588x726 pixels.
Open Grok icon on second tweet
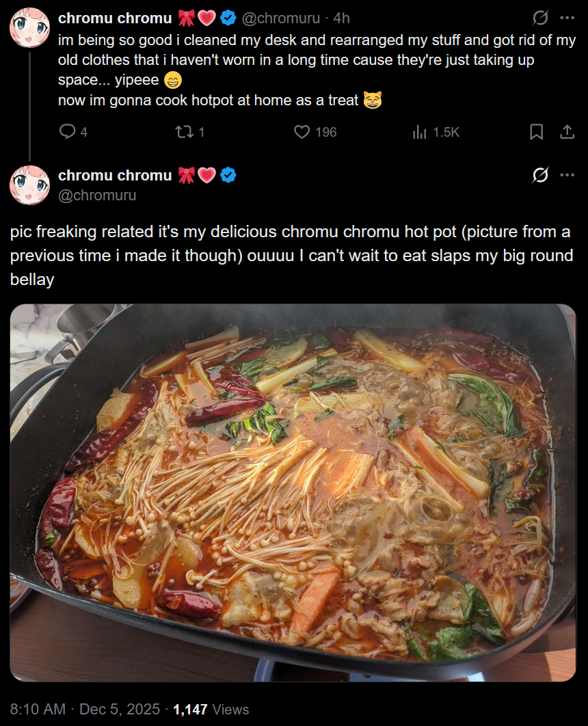[x=540, y=175]
